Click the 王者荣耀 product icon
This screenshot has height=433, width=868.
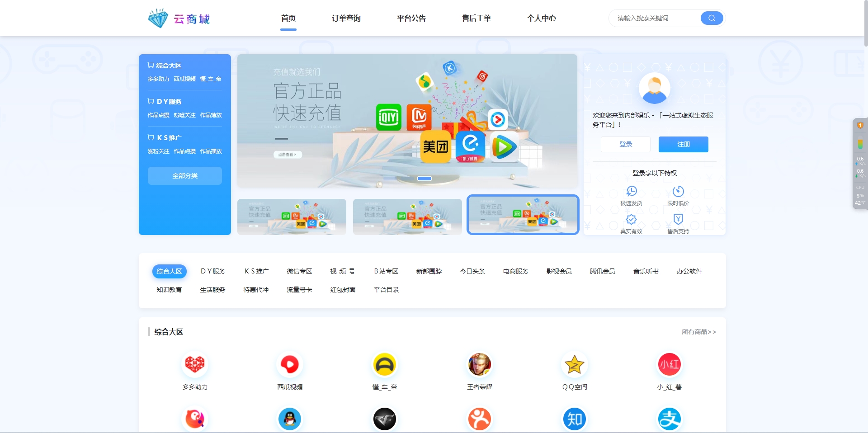[479, 364]
